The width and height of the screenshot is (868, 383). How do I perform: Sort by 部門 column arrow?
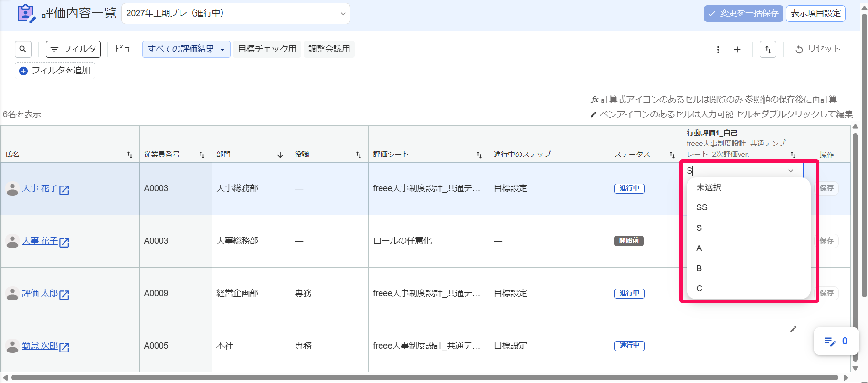click(280, 155)
